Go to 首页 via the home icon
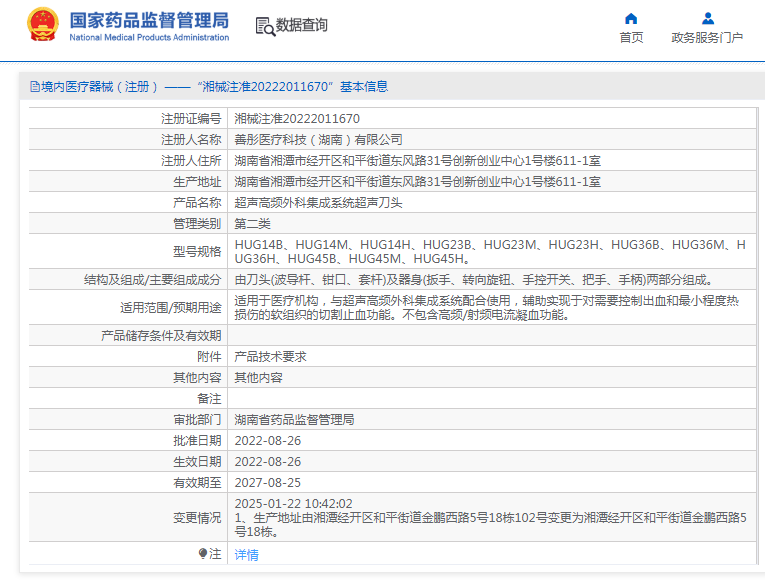The width and height of the screenshot is (765, 582). tap(631, 19)
